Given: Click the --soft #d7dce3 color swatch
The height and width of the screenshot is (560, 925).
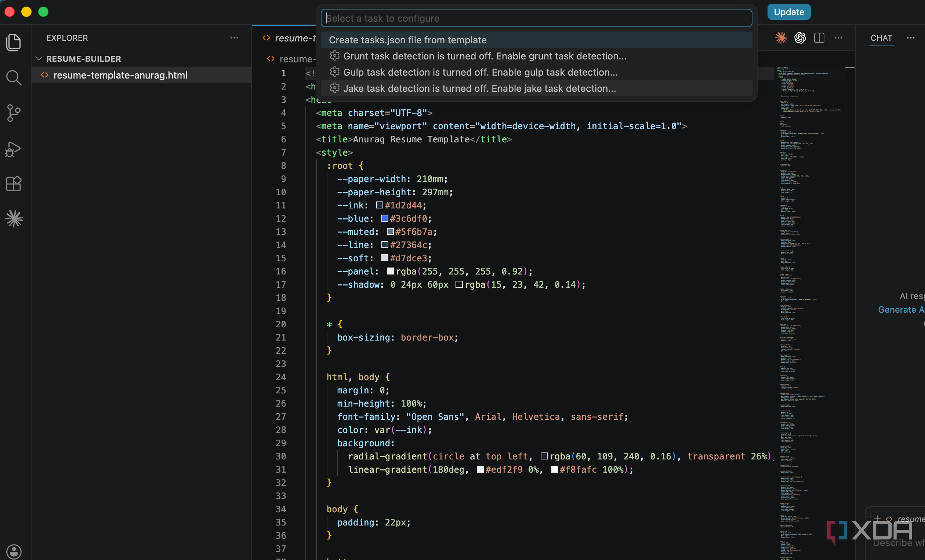Looking at the screenshot, I should [x=385, y=258].
